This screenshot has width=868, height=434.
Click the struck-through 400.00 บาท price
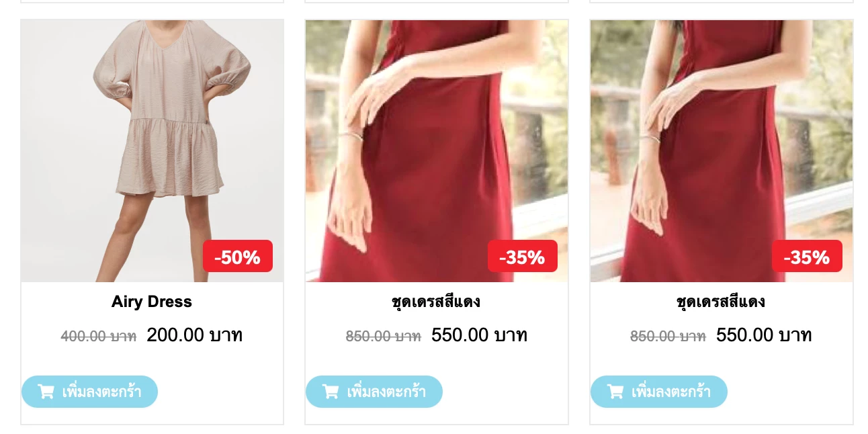[99, 336]
